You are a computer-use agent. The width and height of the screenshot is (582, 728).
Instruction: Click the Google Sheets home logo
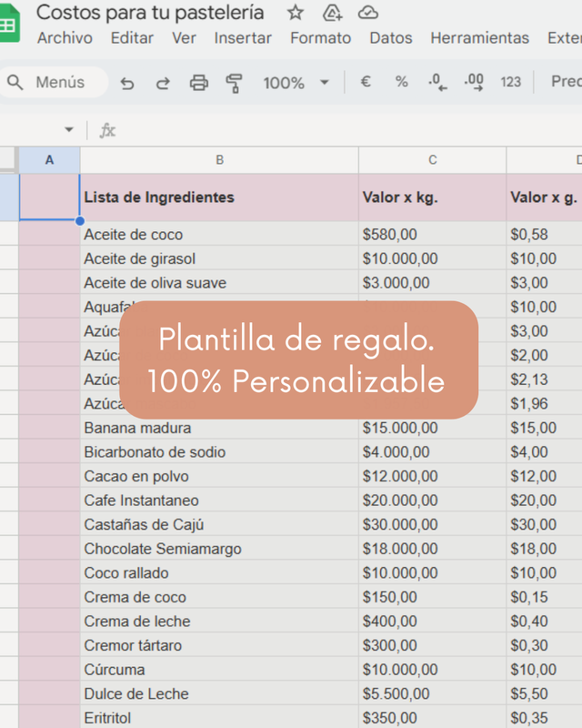(9, 25)
